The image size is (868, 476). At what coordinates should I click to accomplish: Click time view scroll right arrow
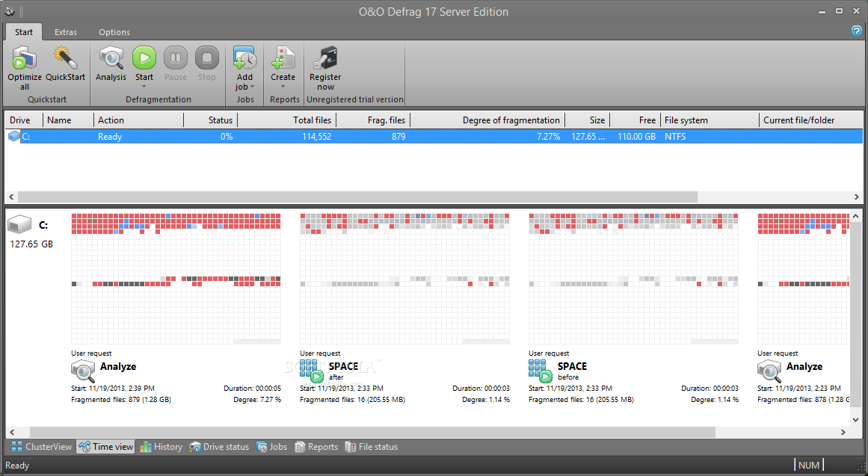tap(843, 432)
